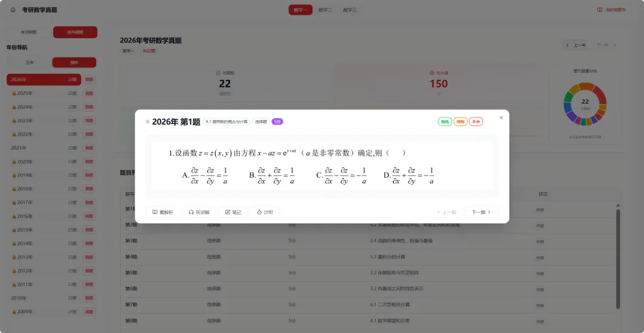The width and height of the screenshot is (644, 333).
Task: Select the 按年刷题 mode tab
Action: click(75, 32)
